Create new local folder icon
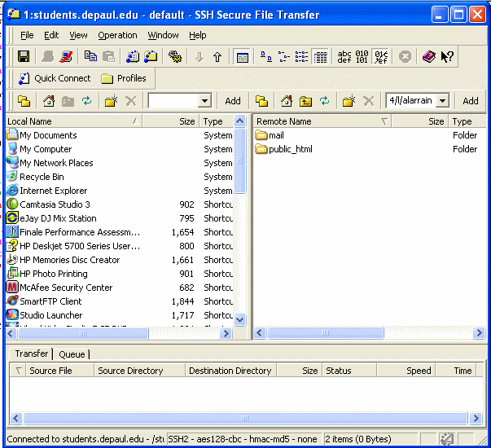 [x=112, y=101]
